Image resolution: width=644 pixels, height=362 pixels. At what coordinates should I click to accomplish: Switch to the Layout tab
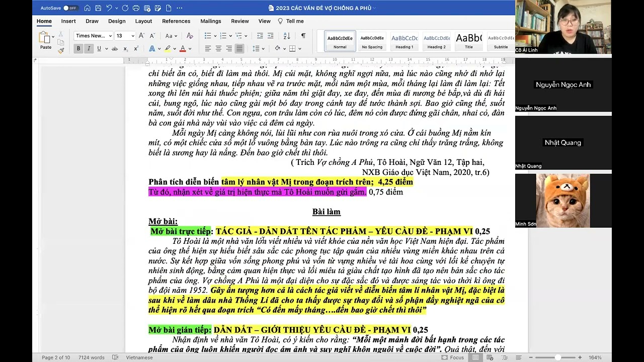tap(143, 21)
